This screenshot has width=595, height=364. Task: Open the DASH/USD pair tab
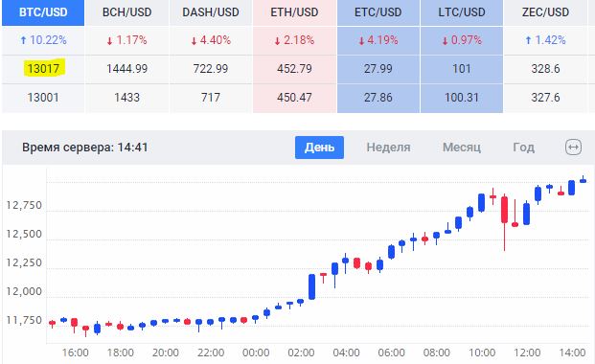pos(211,12)
